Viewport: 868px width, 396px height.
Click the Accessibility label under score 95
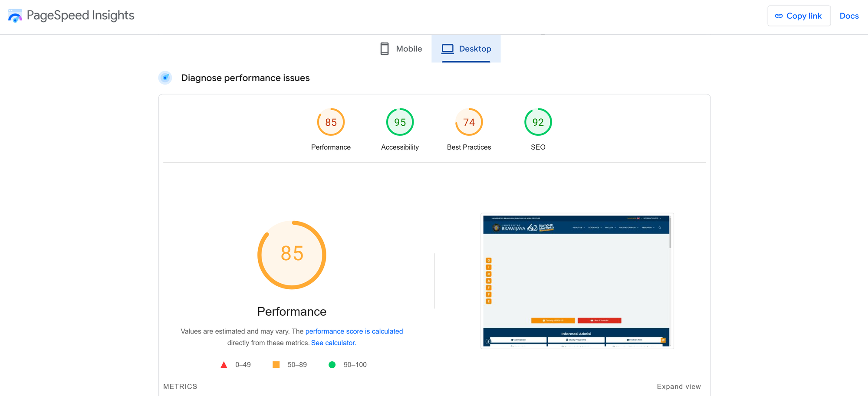point(400,147)
